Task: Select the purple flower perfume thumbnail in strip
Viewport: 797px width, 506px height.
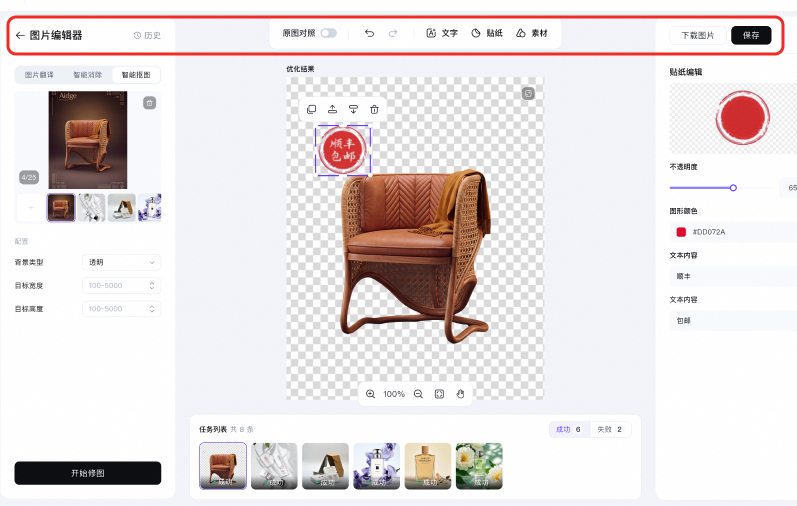Action: 150,207
